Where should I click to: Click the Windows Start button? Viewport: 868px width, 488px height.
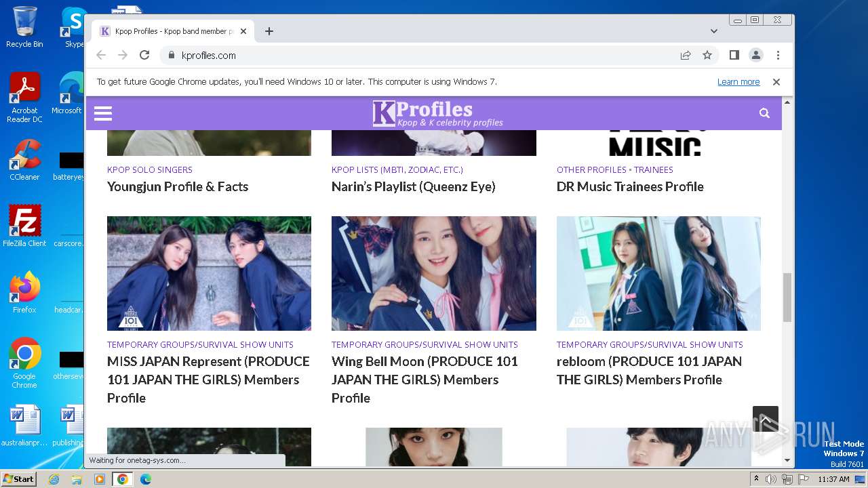click(x=18, y=479)
